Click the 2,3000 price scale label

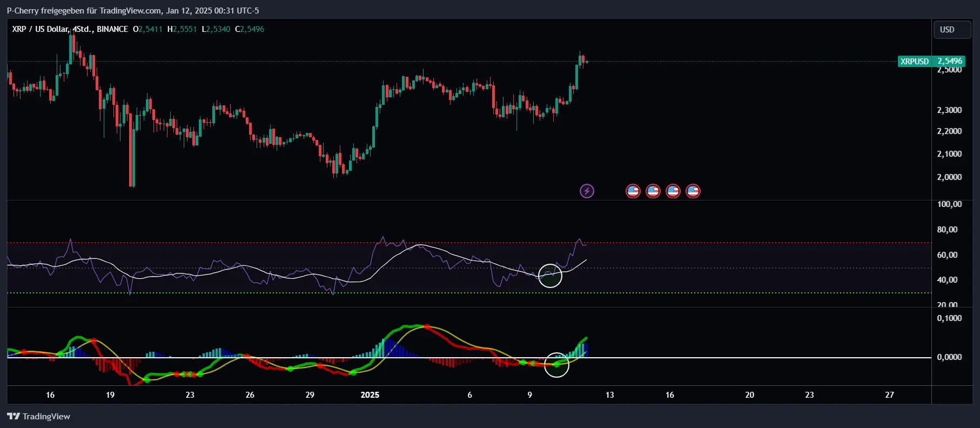click(949, 110)
